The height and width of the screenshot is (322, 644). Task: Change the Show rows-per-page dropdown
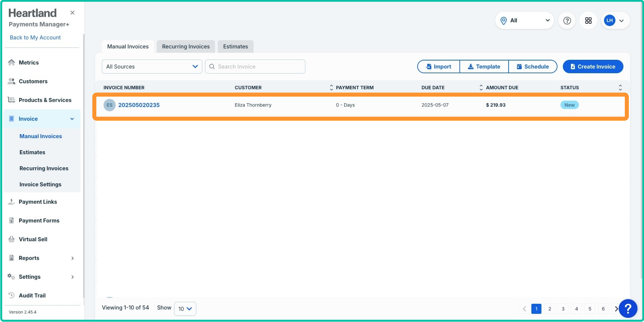point(185,309)
